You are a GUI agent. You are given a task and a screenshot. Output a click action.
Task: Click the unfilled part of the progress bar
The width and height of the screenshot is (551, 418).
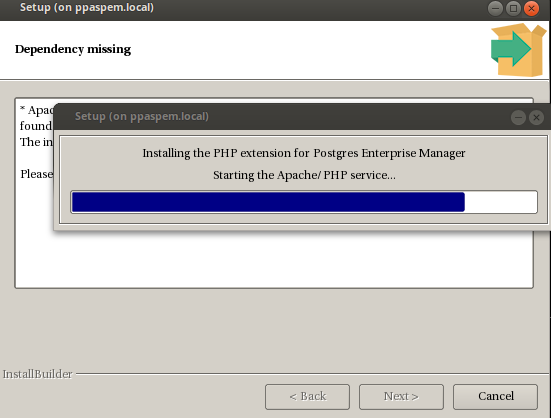click(x=501, y=202)
